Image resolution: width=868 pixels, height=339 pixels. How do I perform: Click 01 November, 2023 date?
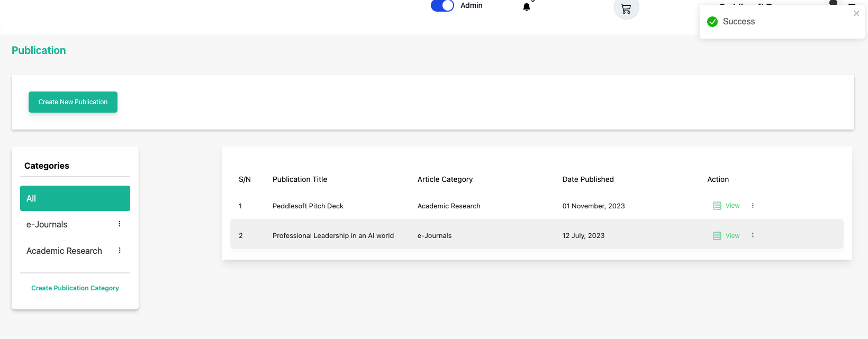click(x=593, y=206)
